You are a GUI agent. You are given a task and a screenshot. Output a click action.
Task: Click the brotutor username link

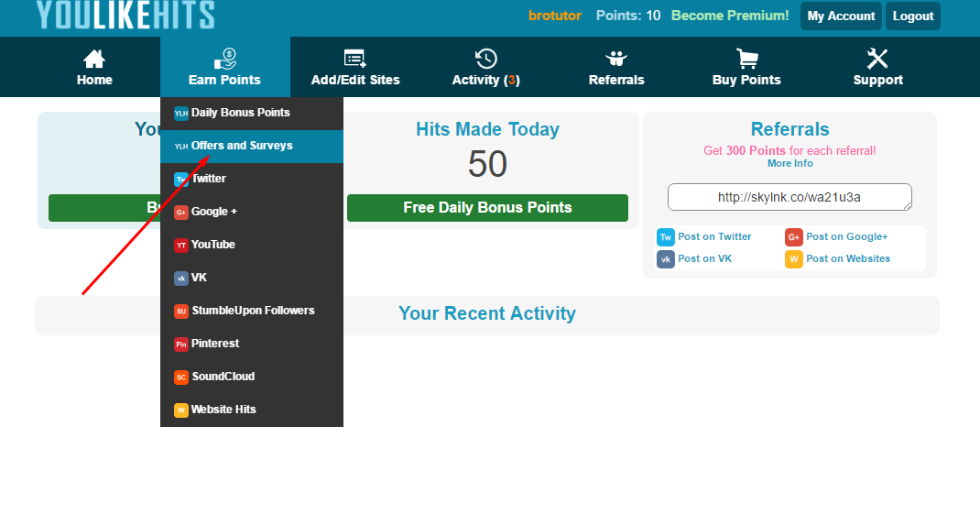click(555, 16)
